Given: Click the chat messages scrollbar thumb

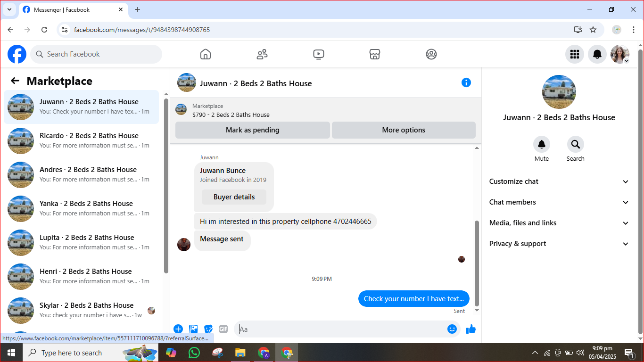Looking at the screenshot, I should pos(477,263).
